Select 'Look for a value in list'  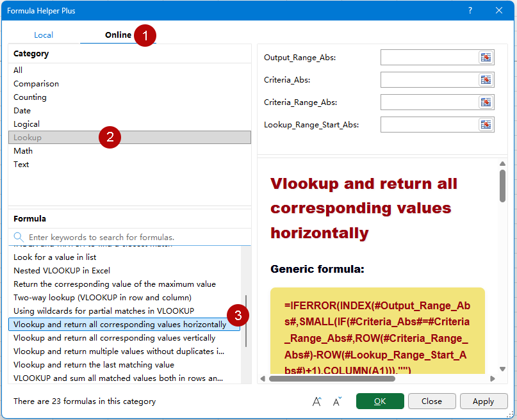(x=125, y=257)
